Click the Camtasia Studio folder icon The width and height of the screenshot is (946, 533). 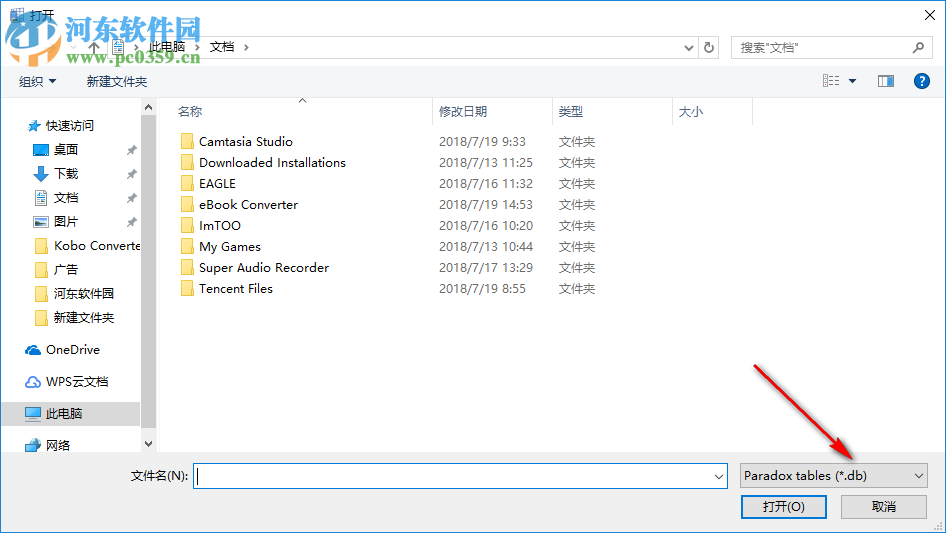(187, 141)
